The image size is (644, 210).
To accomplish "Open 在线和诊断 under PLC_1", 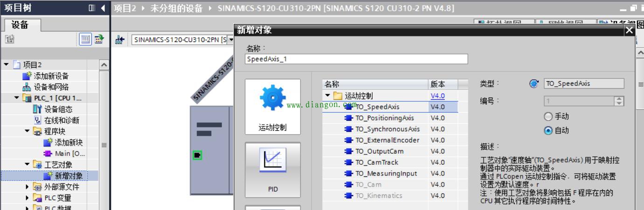I will tap(62, 120).
